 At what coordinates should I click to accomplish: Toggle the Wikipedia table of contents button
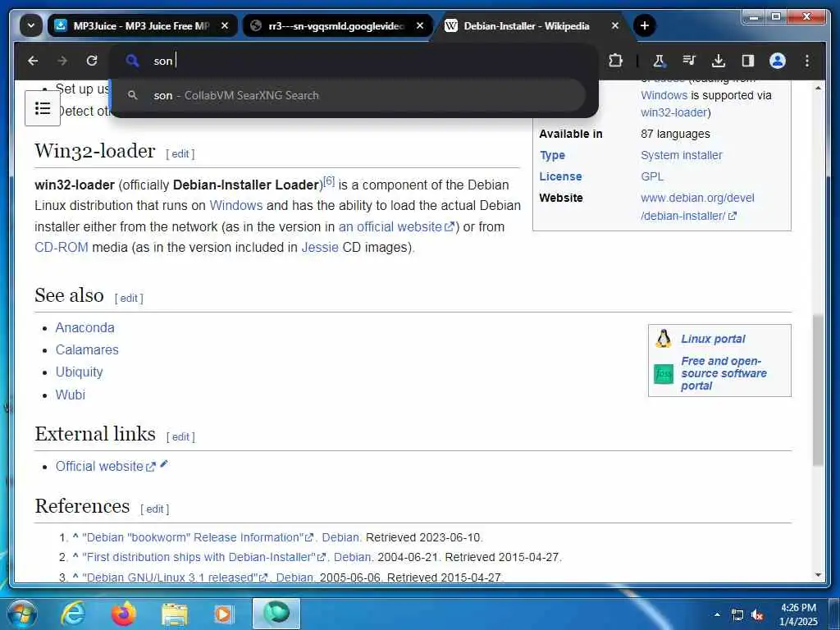point(43,108)
